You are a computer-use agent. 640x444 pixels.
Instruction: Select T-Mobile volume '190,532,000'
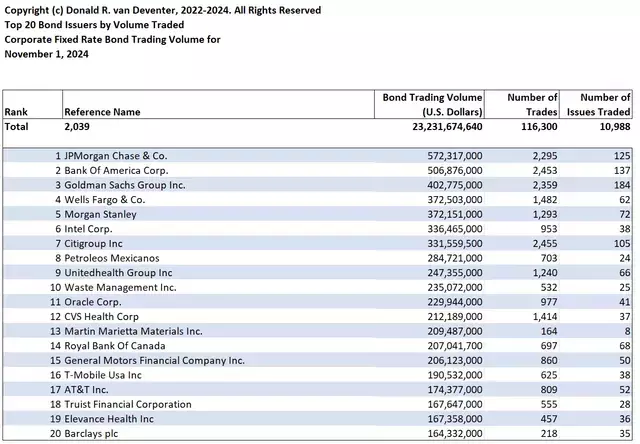coord(455,375)
